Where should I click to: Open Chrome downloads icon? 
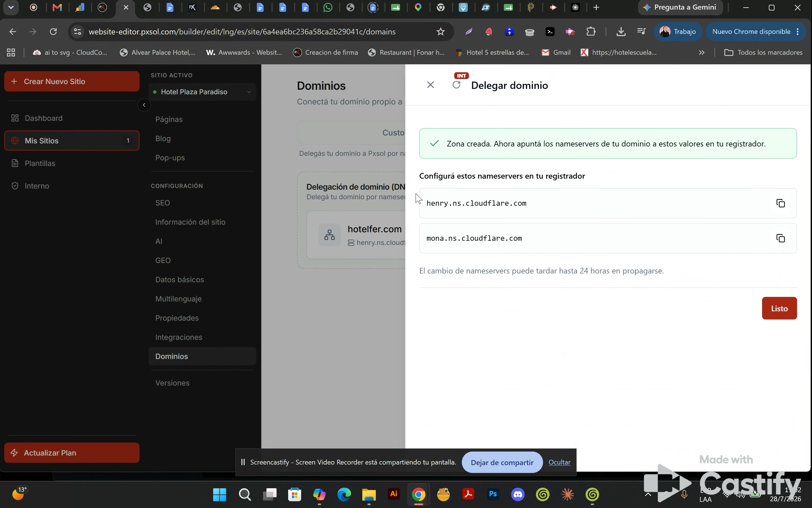pos(621,32)
